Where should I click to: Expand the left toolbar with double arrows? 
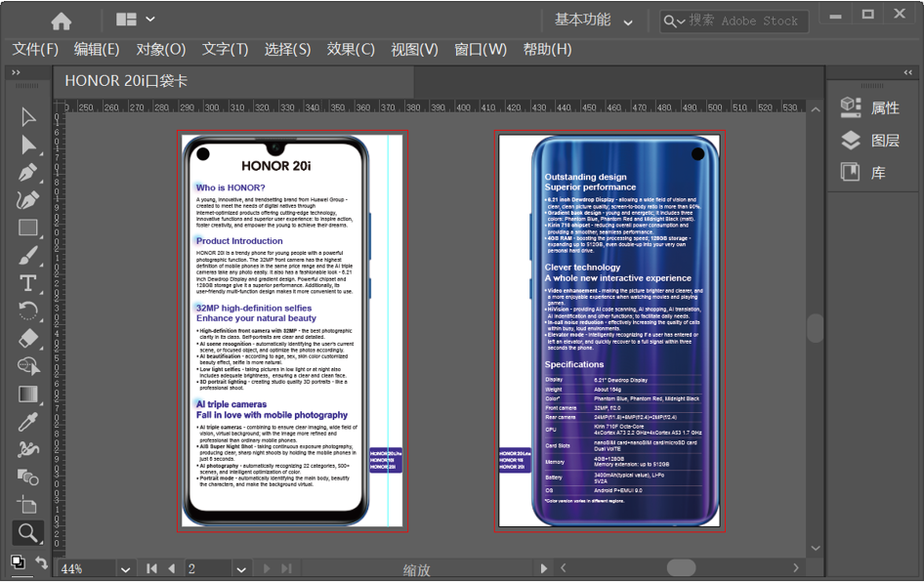(x=16, y=72)
